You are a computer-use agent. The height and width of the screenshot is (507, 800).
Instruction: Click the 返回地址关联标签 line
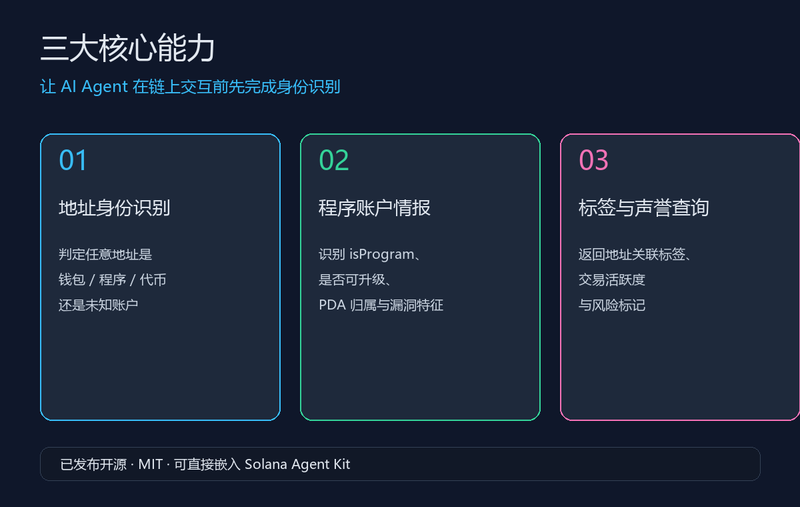pyautogui.click(x=634, y=254)
